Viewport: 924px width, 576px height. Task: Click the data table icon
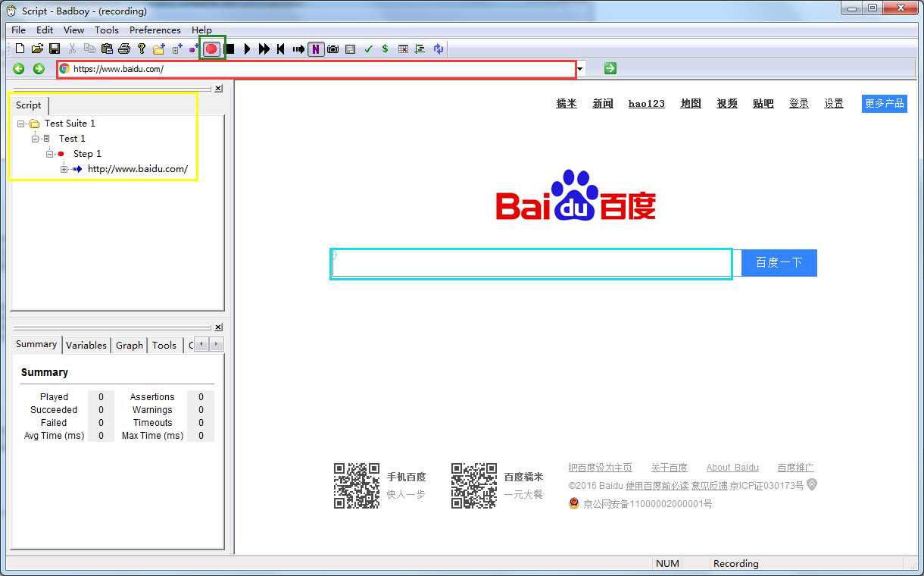pos(403,49)
